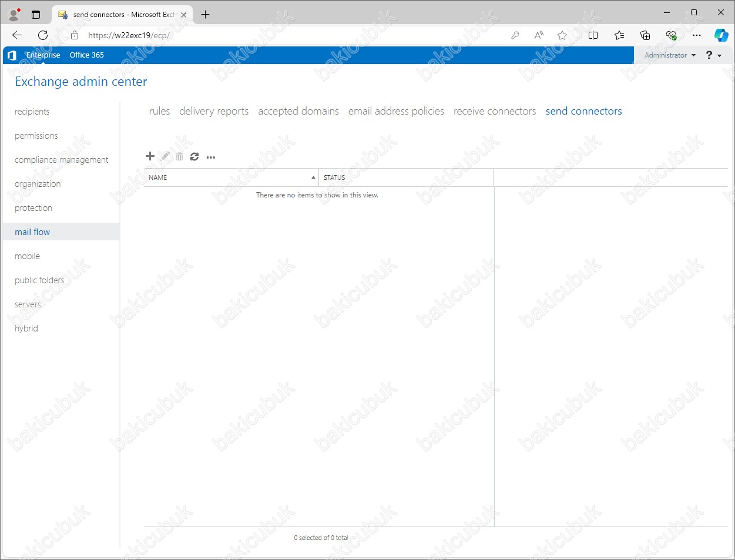Click the browser reload page icon

(43, 35)
